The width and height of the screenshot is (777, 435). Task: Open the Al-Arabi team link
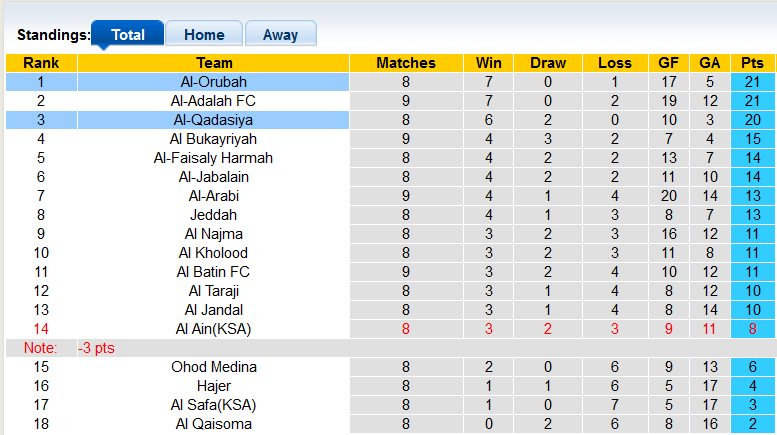point(213,196)
